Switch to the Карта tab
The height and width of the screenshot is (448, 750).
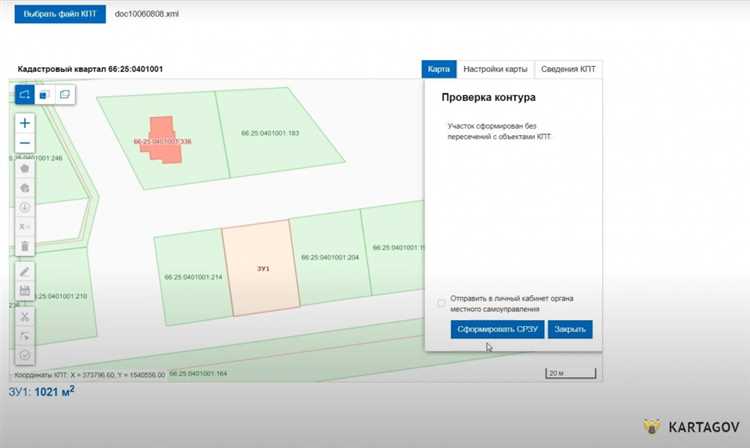pyautogui.click(x=438, y=69)
